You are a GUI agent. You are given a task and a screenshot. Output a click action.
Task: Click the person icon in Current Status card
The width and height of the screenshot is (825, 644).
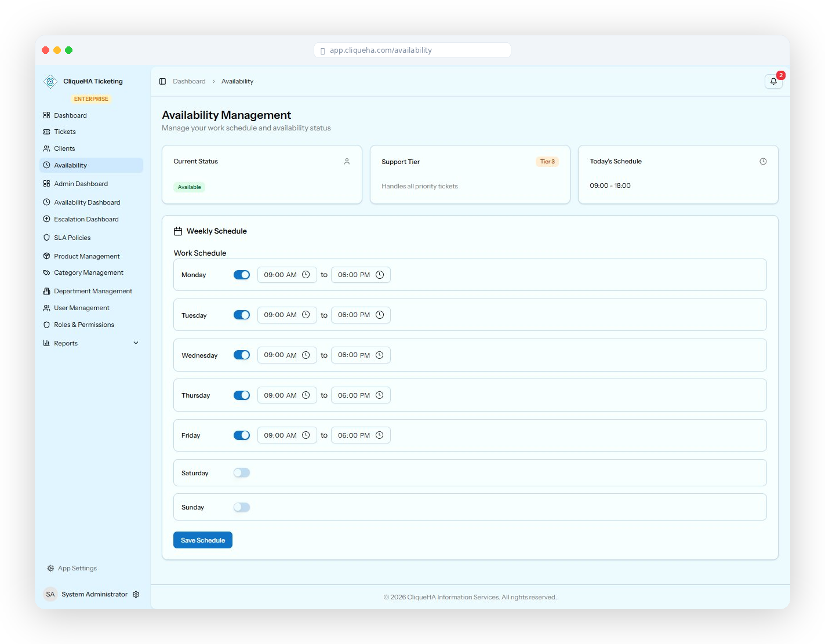click(x=347, y=162)
